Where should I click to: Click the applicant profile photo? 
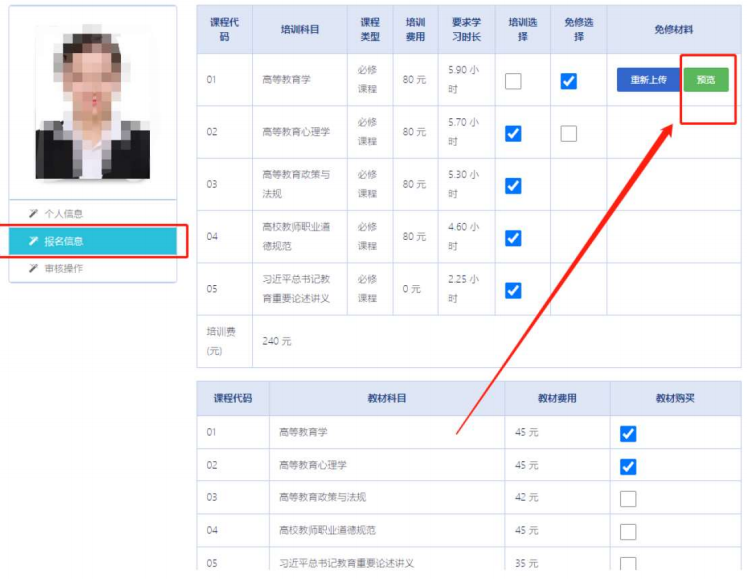pyautogui.click(x=93, y=102)
